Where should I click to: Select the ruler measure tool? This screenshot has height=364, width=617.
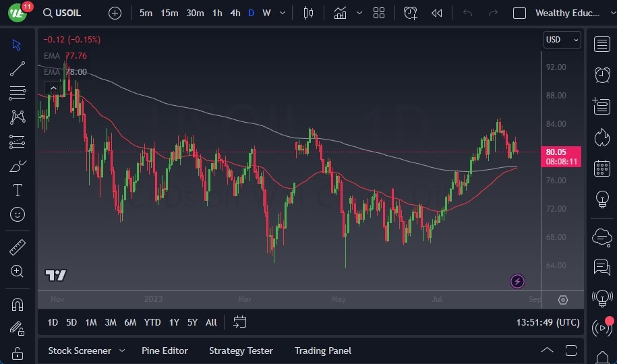pyautogui.click(x=18, y=247)
